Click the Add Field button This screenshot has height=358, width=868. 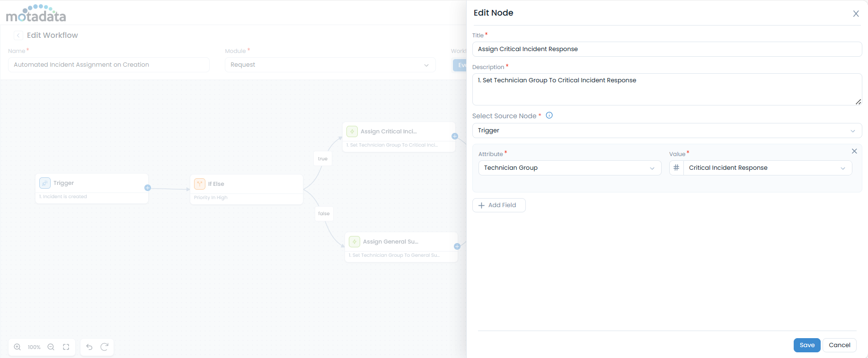(499, 205)
